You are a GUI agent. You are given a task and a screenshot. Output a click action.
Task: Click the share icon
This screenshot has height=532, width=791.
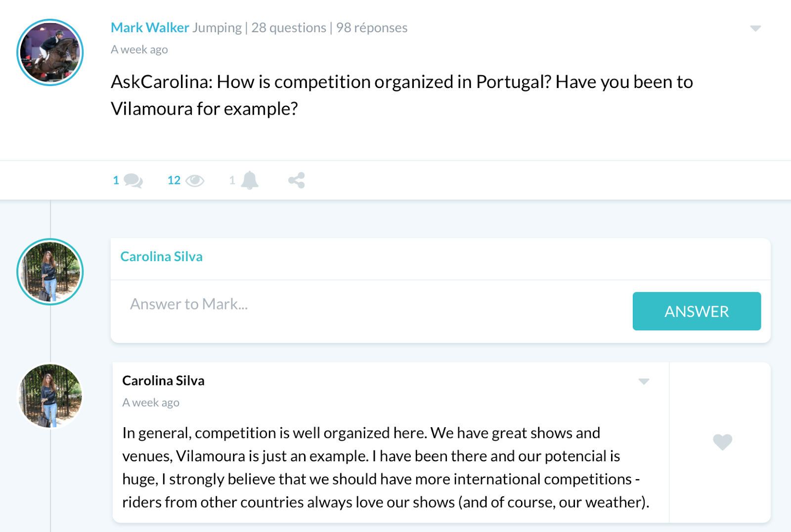coord(297,180)
